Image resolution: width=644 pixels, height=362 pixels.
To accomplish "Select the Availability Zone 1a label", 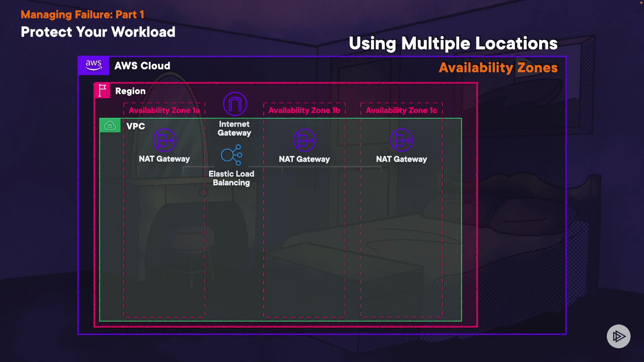I will click(x=164, y=110).
